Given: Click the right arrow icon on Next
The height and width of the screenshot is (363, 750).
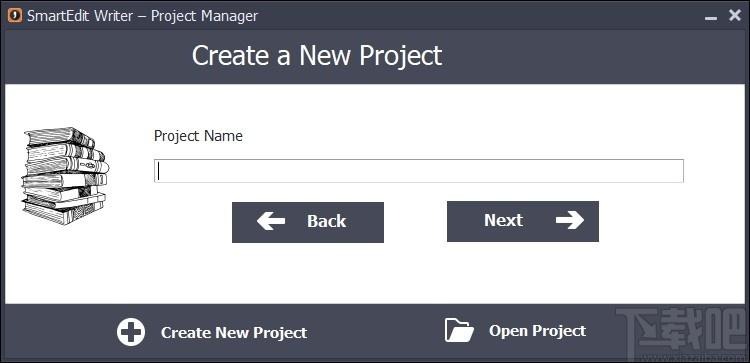Looking at the screenshot, I should pos(570,220).
